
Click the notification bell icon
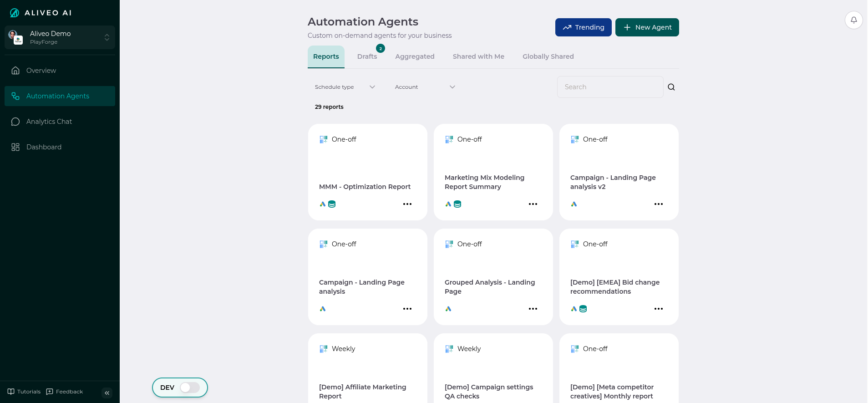point(853,20)
